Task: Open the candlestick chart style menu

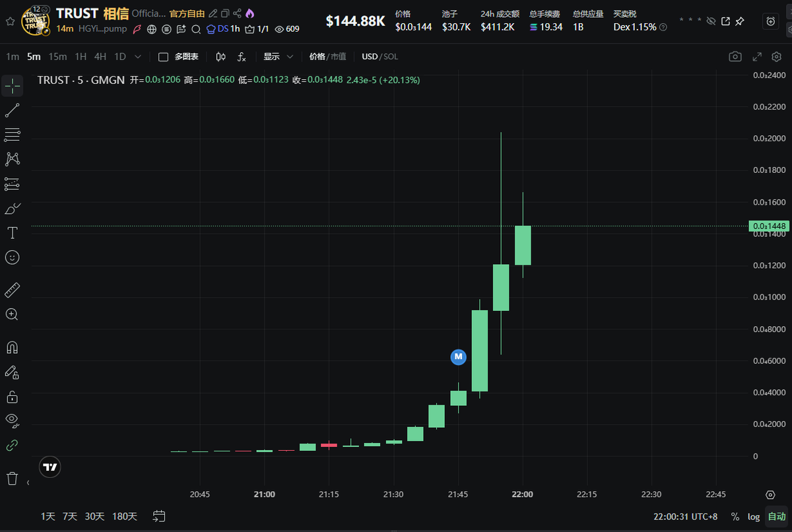Action: (x=221, y=57)
